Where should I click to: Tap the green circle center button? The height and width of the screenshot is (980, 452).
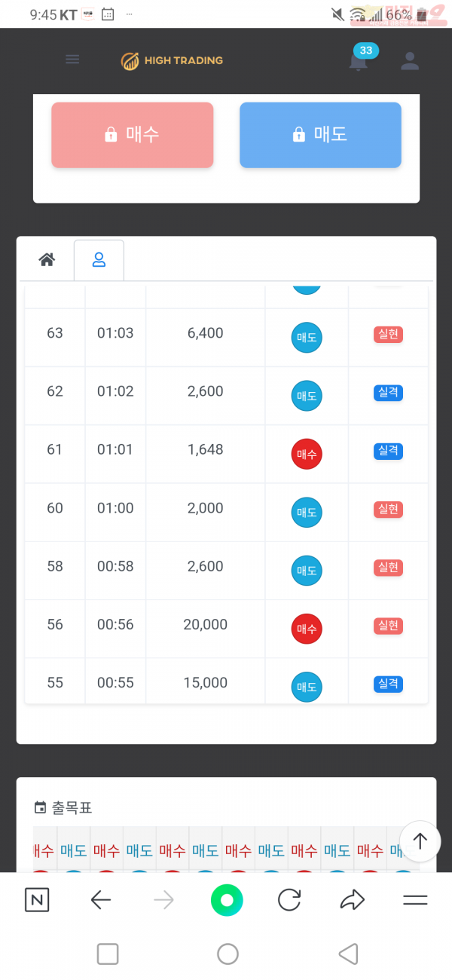[227, 900]
